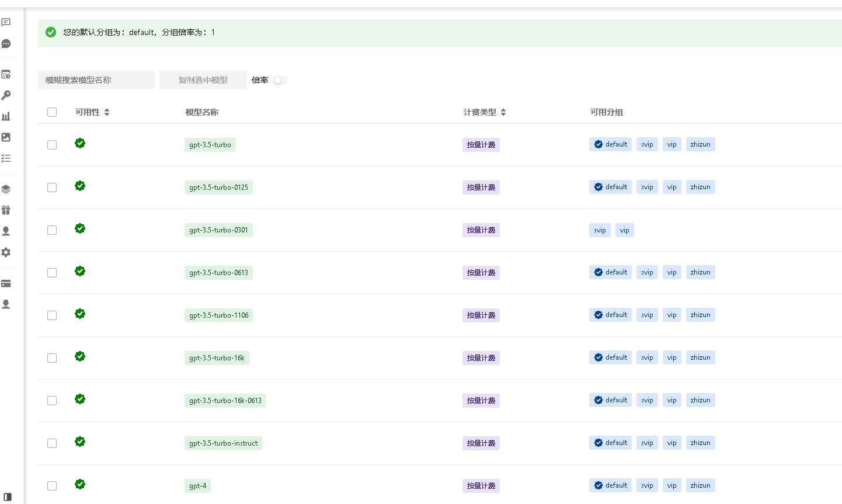Open the gift box redemption icon
This screenshot has height=504, width=842.
click(6, 210)
